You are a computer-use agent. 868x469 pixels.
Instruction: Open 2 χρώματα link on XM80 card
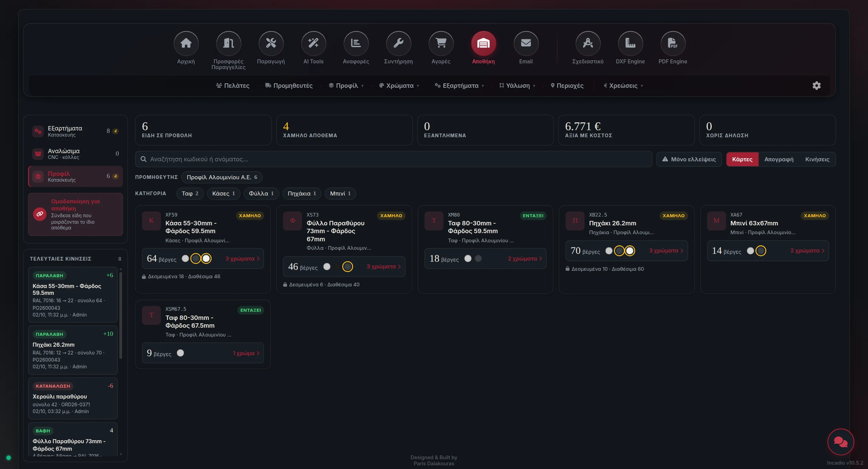click(525, 259)
